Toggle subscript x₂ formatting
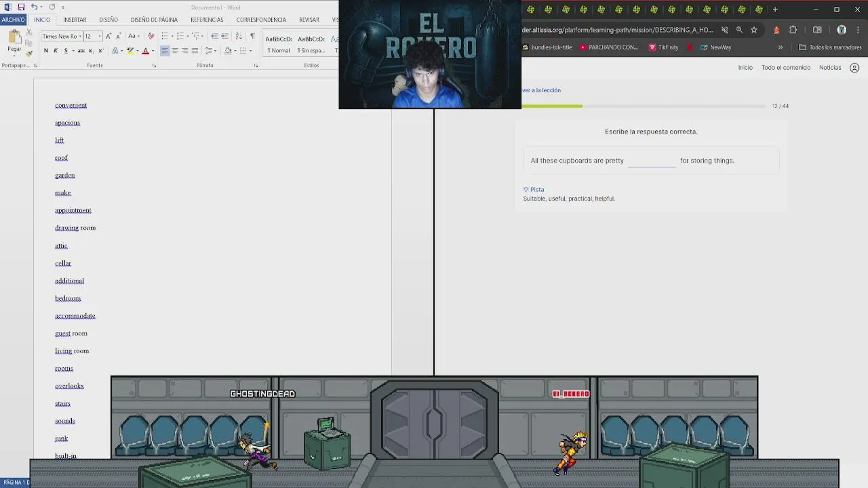This screenshot has height=488, width=868. click(92, 51)
